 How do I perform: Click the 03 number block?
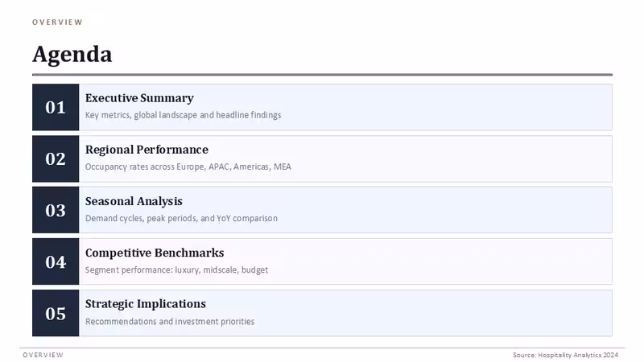[56, 210]
